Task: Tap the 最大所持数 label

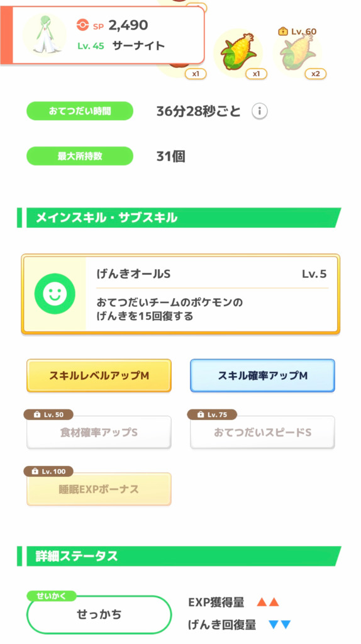Action: tap(80, 156)
